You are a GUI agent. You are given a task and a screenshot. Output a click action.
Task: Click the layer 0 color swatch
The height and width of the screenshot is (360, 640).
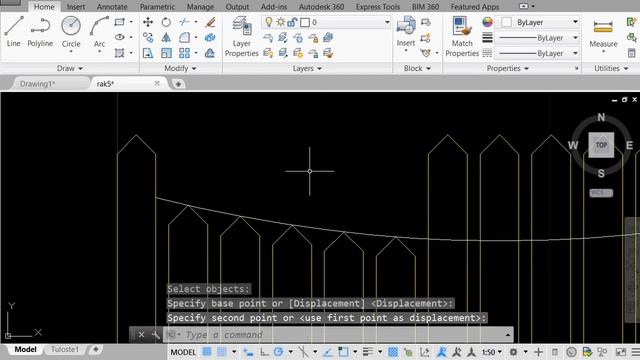pos(304,22)
